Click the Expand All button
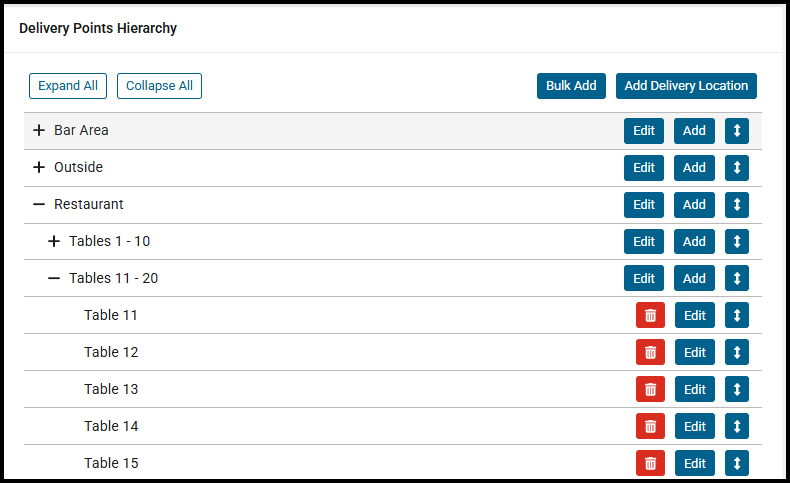790x483 pixels. (x=68, y=86)
